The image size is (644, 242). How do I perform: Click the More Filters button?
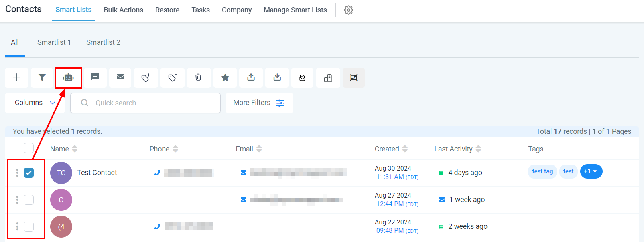tap(259, 103)
